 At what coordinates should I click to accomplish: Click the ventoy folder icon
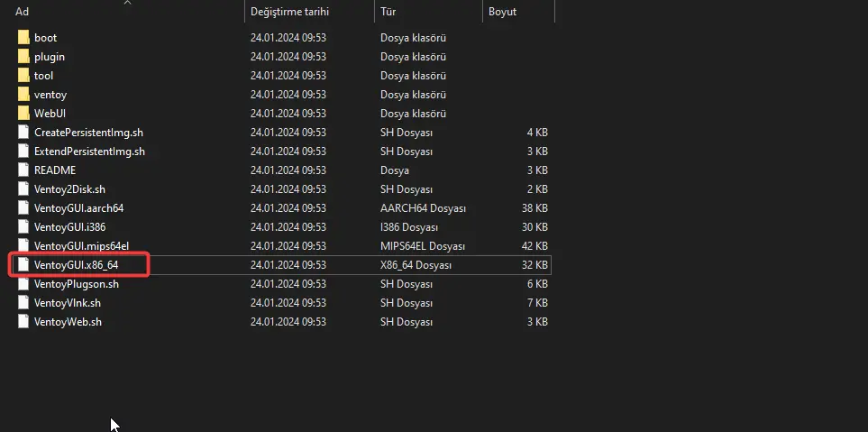point(23,95)
